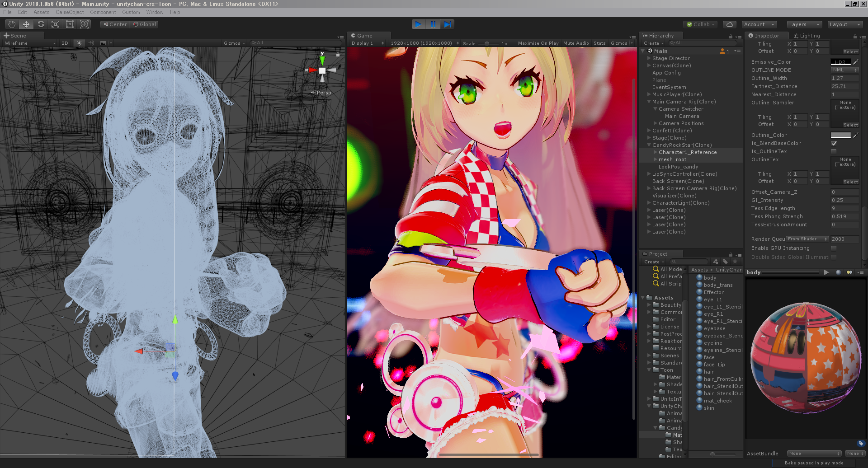Select the Move tool
868x468 pixels.
26,24
